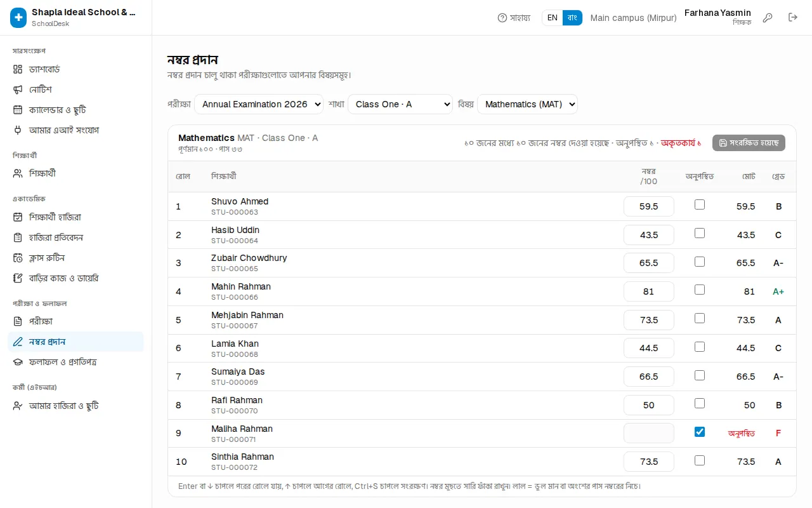Open বাড়ির কাজ ও ডায়েরি in sidebar
The height and width of the screenshot is (508, 812).
click(x=75, y=278)
